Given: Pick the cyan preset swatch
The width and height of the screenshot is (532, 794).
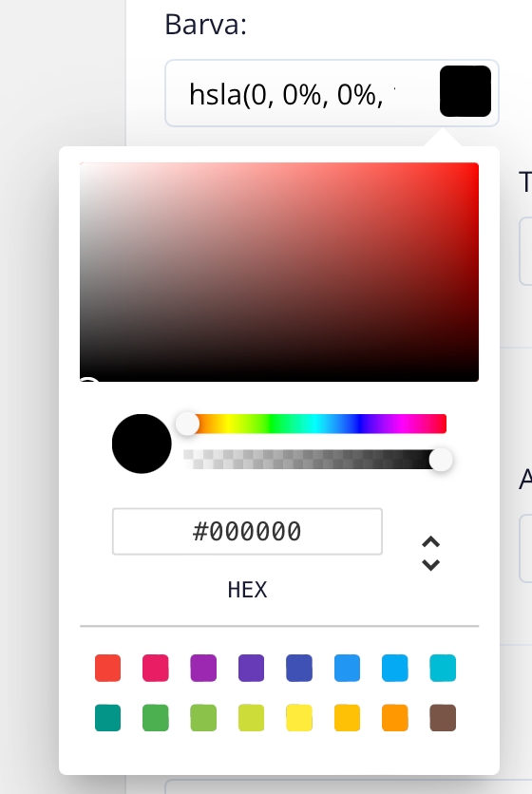Looking at the screenshot, I should (443, 668).
